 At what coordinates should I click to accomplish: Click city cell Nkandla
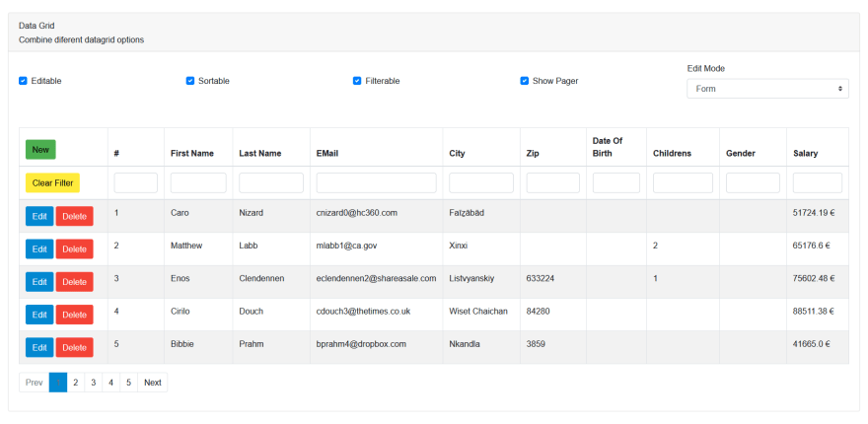[x=465, y=344]
